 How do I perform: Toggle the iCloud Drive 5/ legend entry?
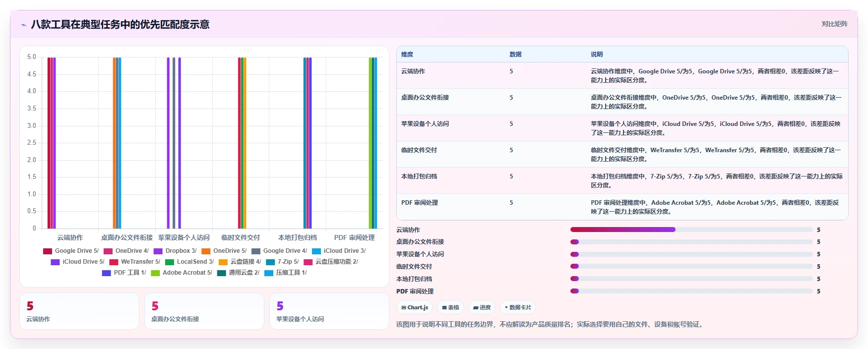(x=77, y=262)
